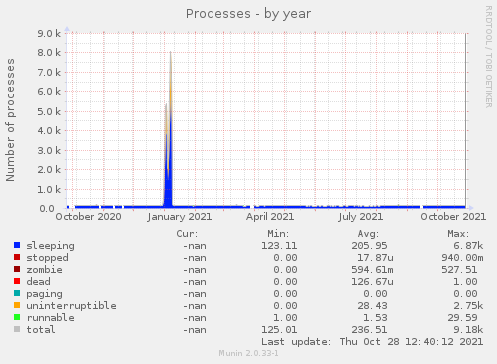This screenshot has width=497, height=364.
Task: Click the 'Number of processes' axis label
Action: click(10, 120)
